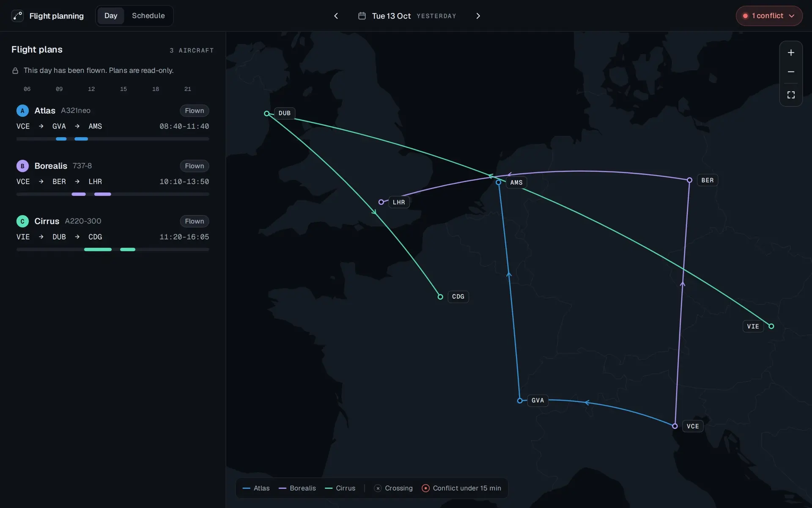Go to previous day arrow
This screenshot has width=812, height=508.
coord(336,16)
